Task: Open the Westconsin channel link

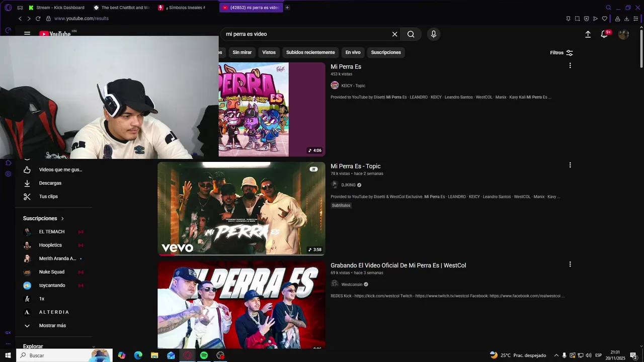Action: [352, 285]
